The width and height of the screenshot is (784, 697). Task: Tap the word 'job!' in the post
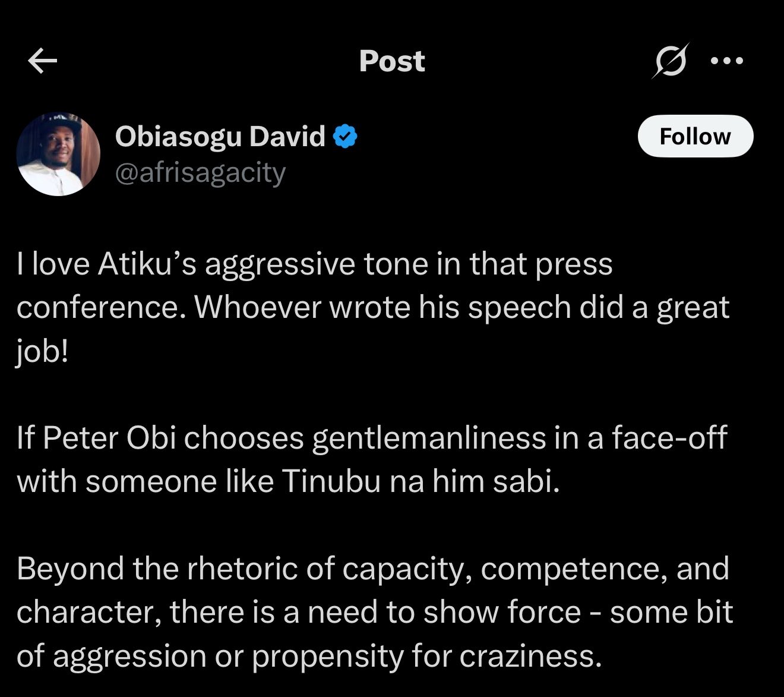[x=42, y=352]
